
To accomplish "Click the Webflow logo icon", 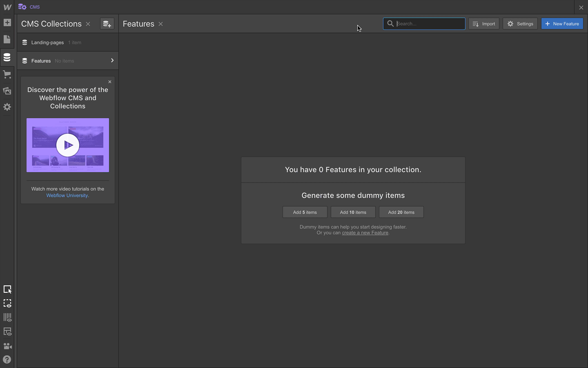I will pos(7,7).
